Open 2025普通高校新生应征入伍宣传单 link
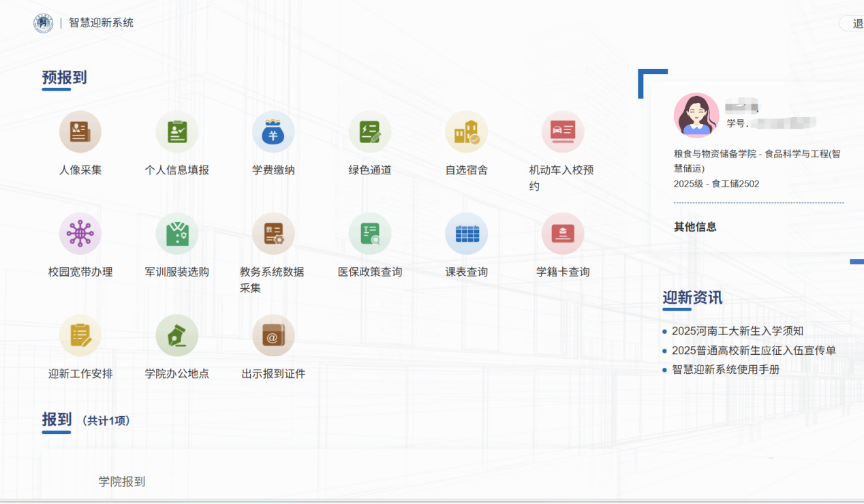864x504 pixels. [754, 350]
